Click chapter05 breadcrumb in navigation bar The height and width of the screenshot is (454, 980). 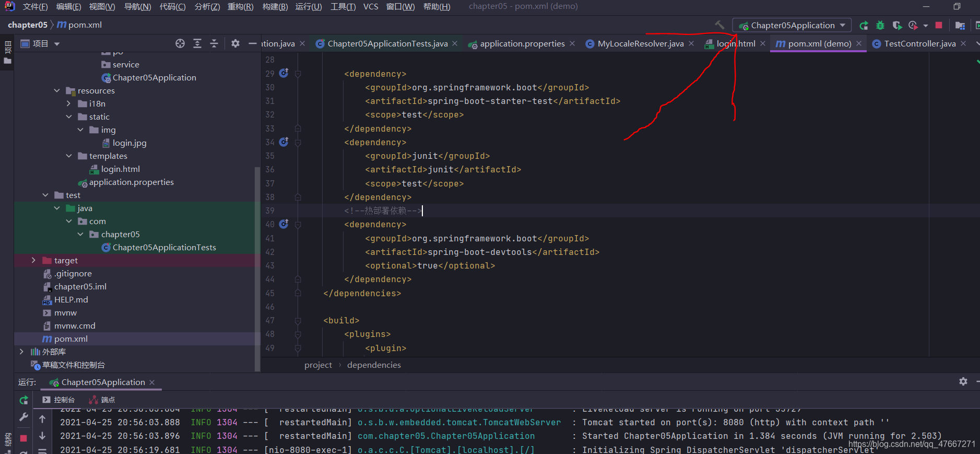28,25
